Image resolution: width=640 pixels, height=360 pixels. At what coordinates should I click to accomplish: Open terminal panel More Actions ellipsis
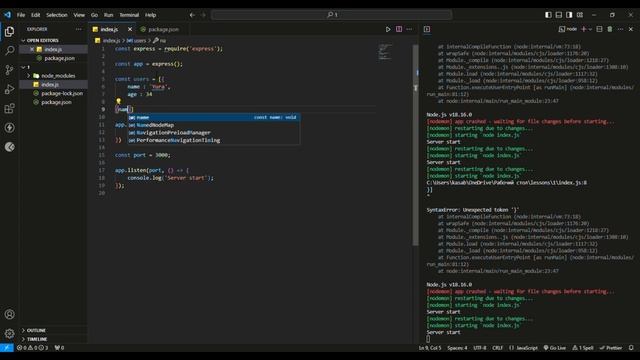(x=620, y=29)
